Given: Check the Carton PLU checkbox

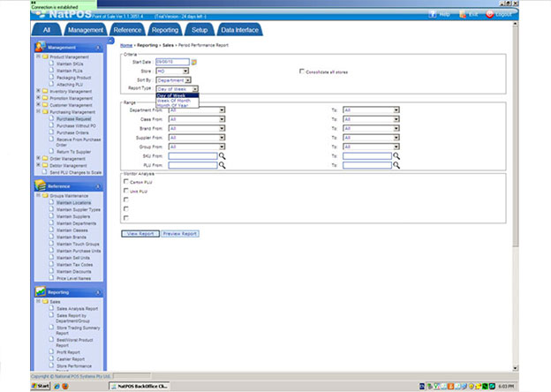Looking at the screenshot, I should pyautogui.click(x=126, y=182).
